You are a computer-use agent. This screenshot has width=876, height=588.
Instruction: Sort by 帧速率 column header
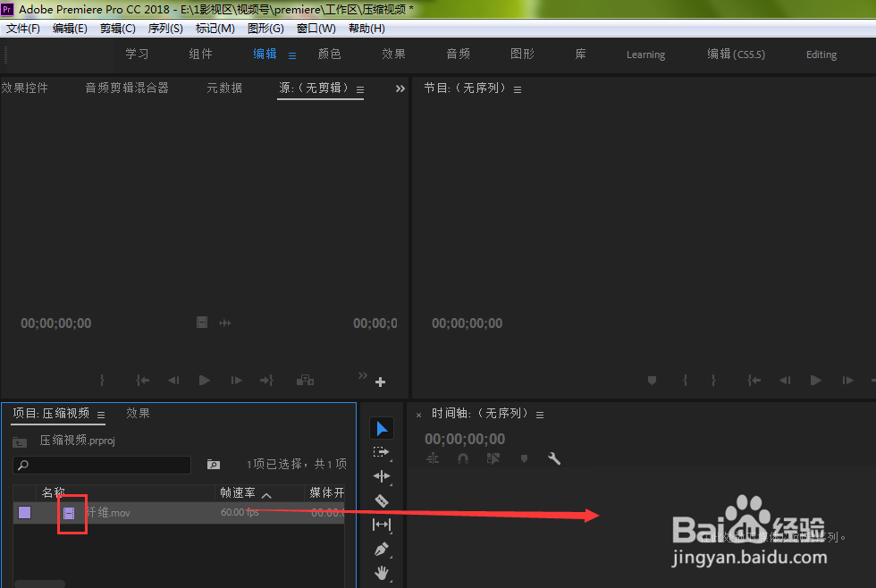pyautogui.click(x=238, y=492)
